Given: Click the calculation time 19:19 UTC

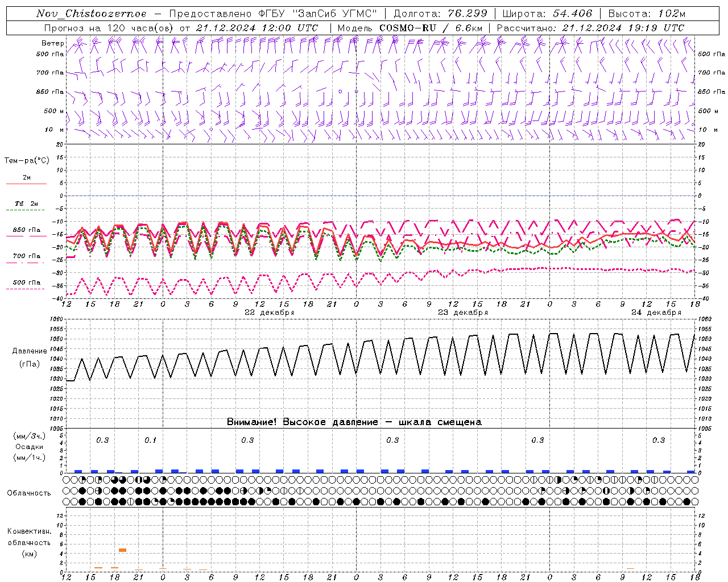Looking at the screenshot, I should [x=655, y=28].
